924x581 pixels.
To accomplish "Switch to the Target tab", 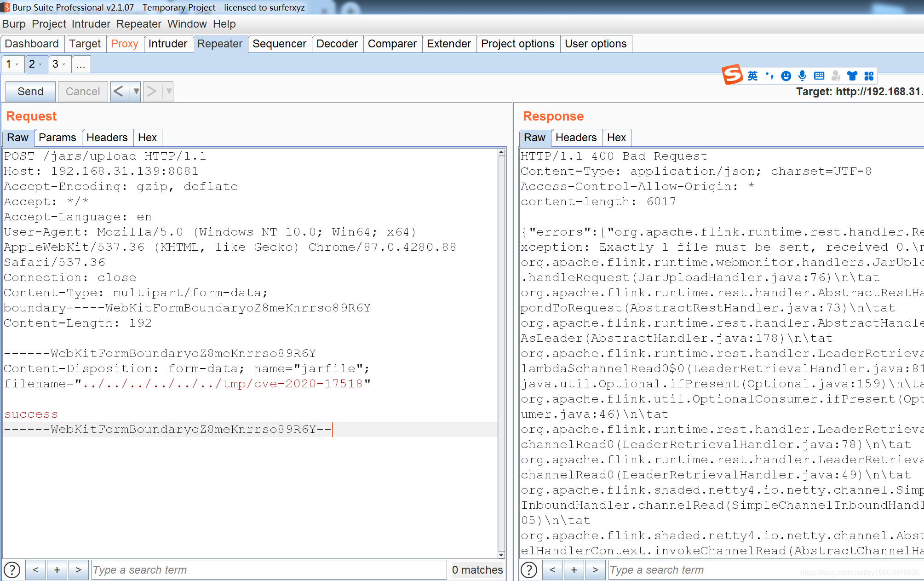I will tap(85, 44).
